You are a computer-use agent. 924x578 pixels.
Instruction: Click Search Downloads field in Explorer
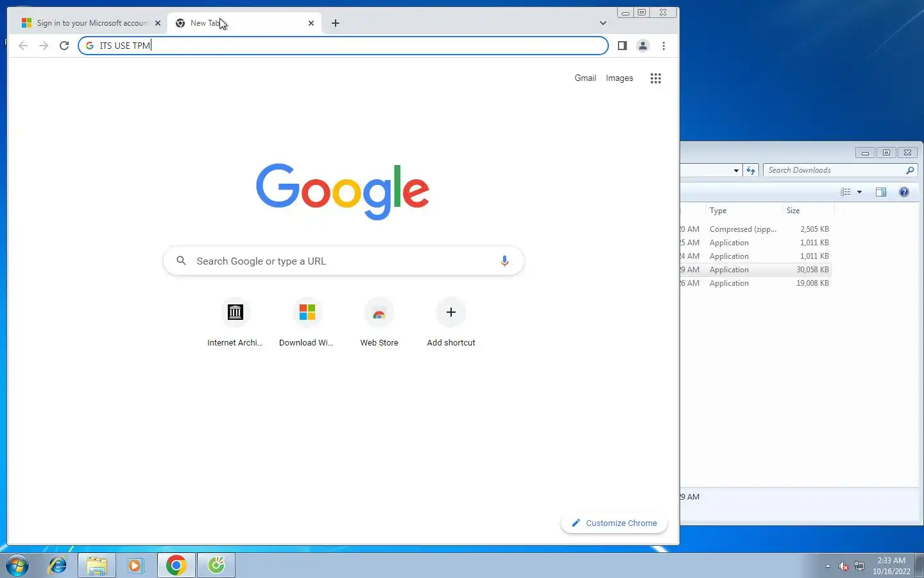(840, 170)
